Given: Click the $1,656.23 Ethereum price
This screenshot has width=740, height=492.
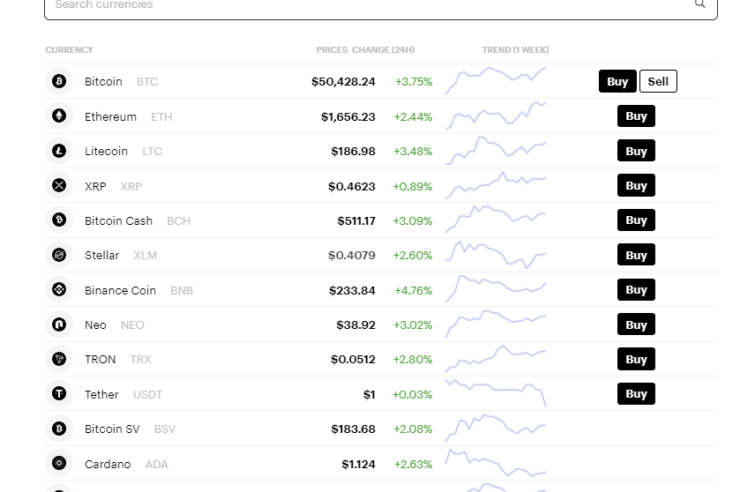Looking at the screenshot, I should (348, 117).
